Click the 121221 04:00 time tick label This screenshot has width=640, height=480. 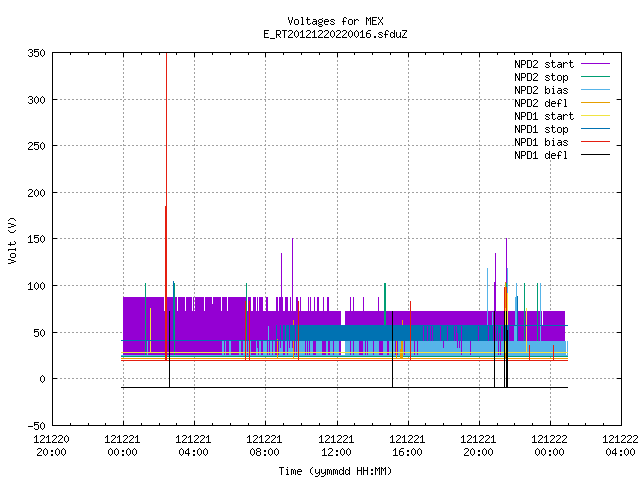(x=193, y=446)
